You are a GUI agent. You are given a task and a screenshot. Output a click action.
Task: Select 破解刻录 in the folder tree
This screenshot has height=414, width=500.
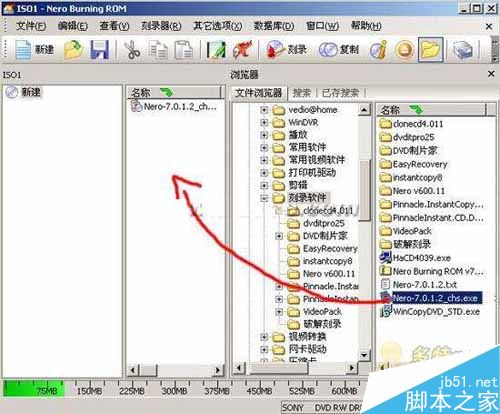tap(322, 324)
